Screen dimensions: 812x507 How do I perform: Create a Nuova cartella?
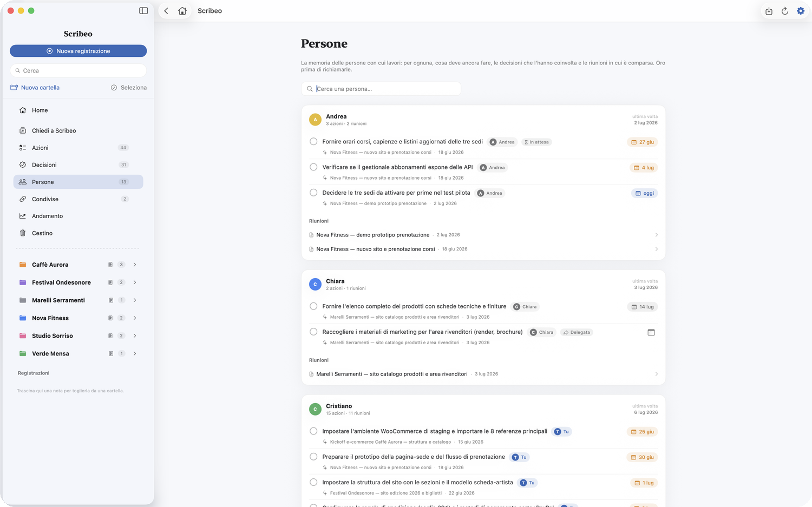tap(35, 88)
